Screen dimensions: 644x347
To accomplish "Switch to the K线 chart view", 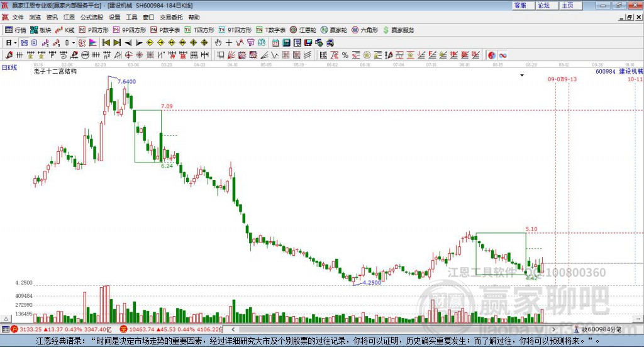I will 65,30.
